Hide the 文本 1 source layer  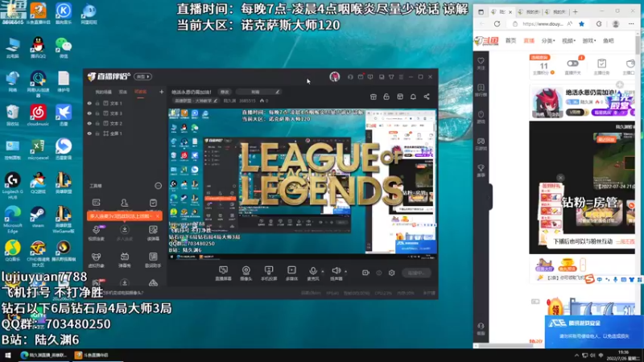click(89, 104)
